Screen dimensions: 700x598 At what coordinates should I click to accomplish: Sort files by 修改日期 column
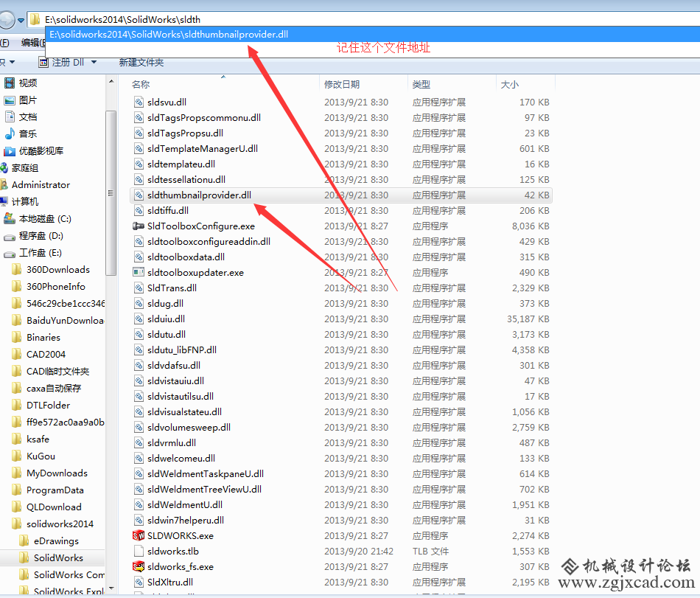coord(342,84)
